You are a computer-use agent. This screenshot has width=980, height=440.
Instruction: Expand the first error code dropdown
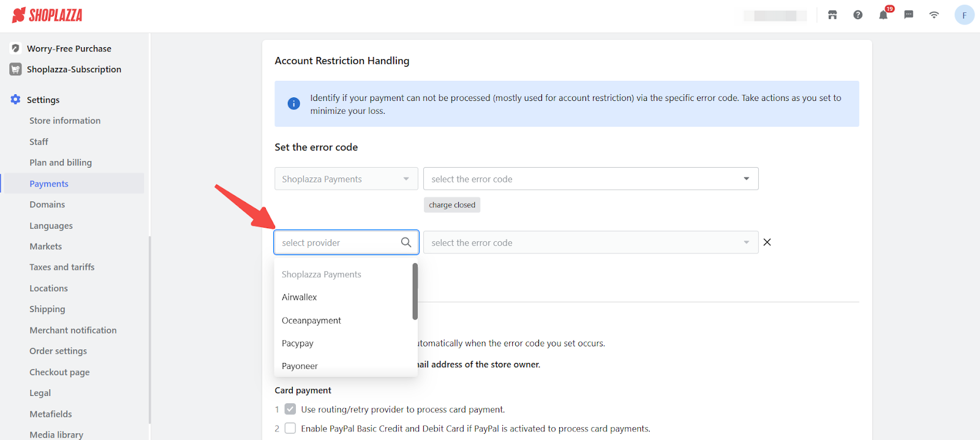591,179
